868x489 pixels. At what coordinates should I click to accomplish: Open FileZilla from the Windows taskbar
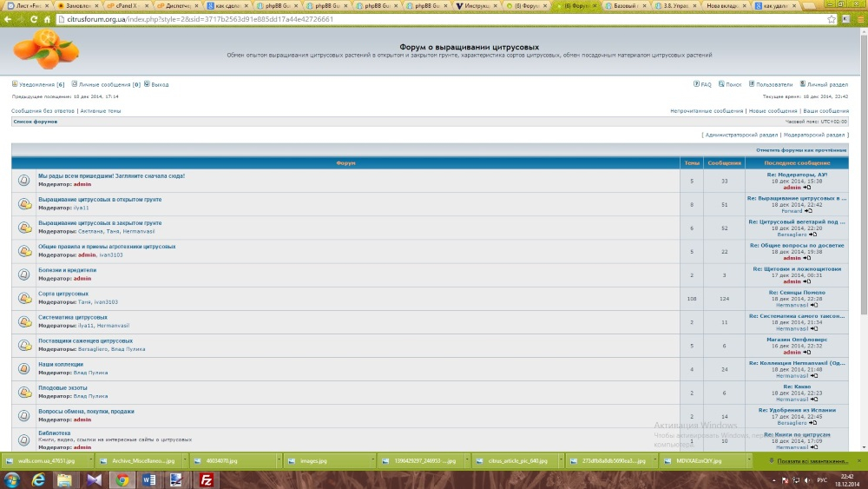207,479
